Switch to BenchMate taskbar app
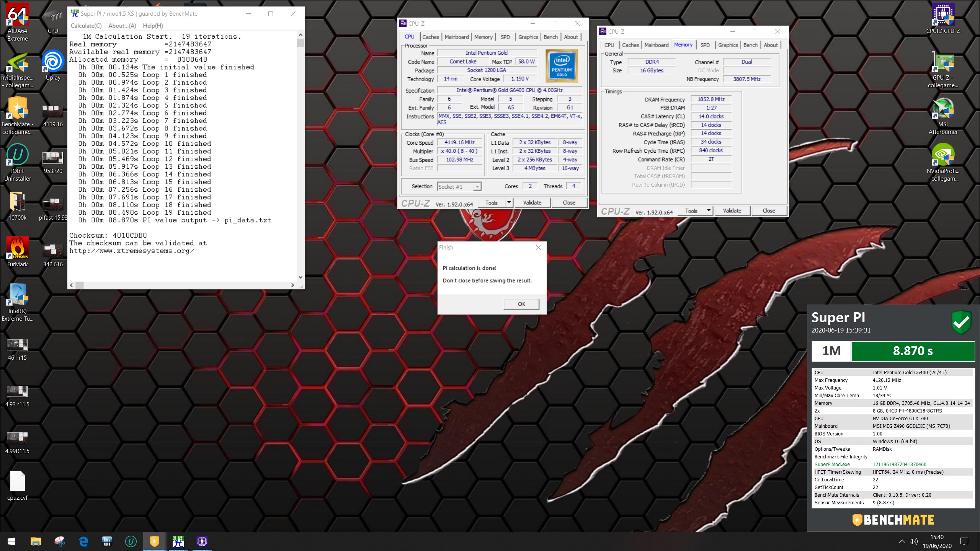This screenshot has width=980, height=551. click(154, 541)
